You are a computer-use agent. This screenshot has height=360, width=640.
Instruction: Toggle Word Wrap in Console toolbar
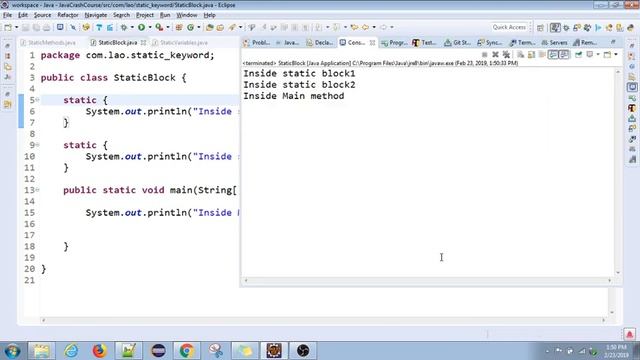[x=542, y=54]
